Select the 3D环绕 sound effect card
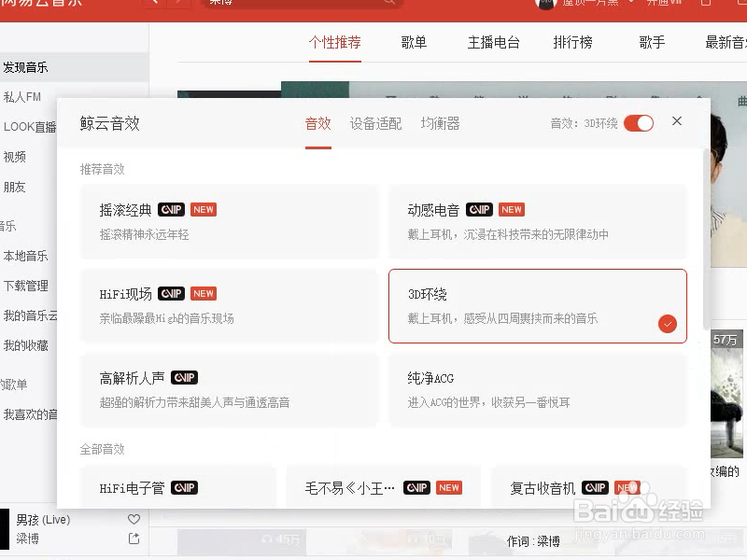The height and width of the screenshot is (560, 747). 538,306
